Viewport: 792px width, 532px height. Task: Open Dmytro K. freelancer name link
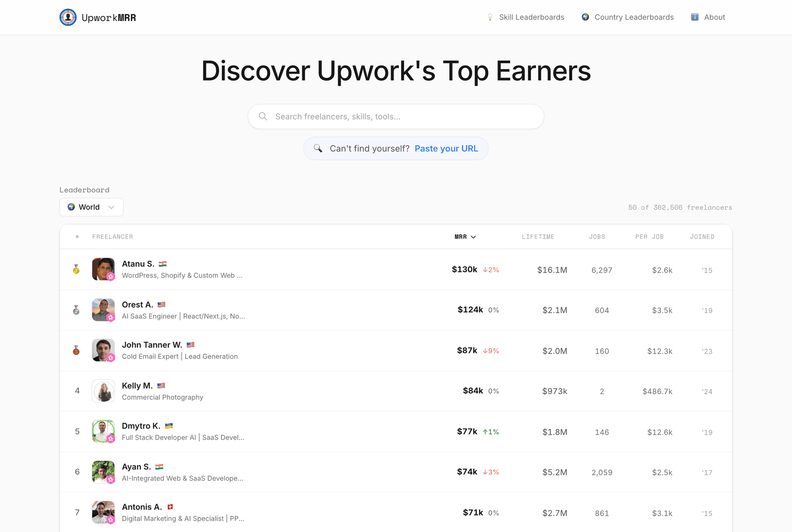pos(141,426)
